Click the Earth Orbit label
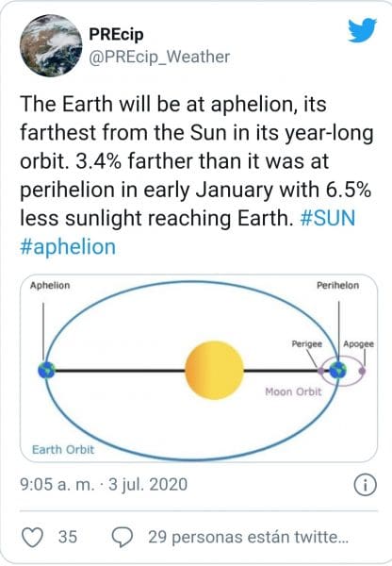This screenshot has width=392, height=566. tap(63, 450)
